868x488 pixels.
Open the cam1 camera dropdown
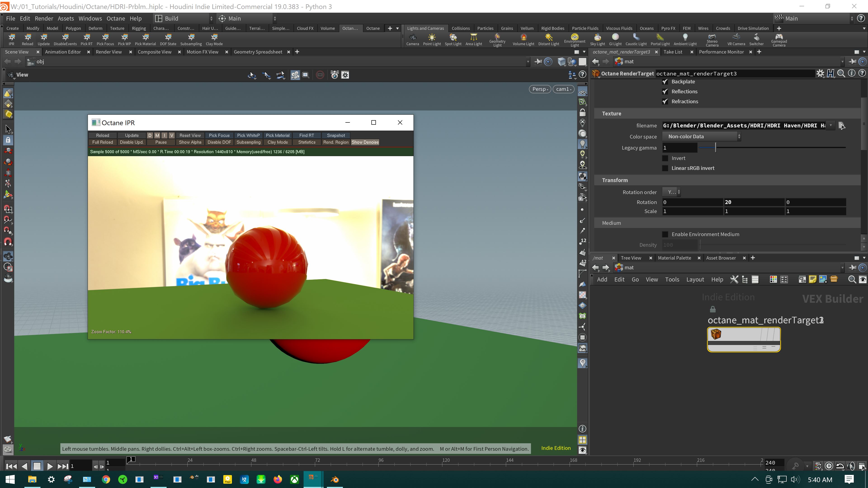pyautogui.click(x=564, y=89)
